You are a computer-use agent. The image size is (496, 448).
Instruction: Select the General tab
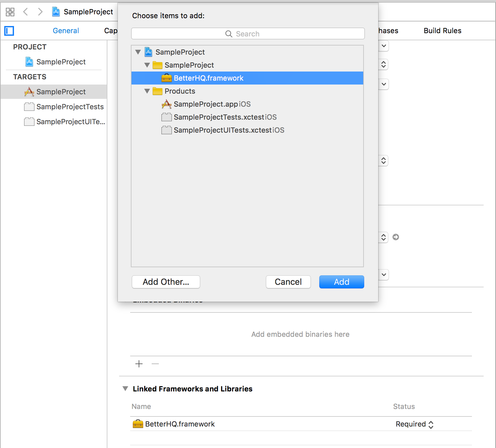66,31
